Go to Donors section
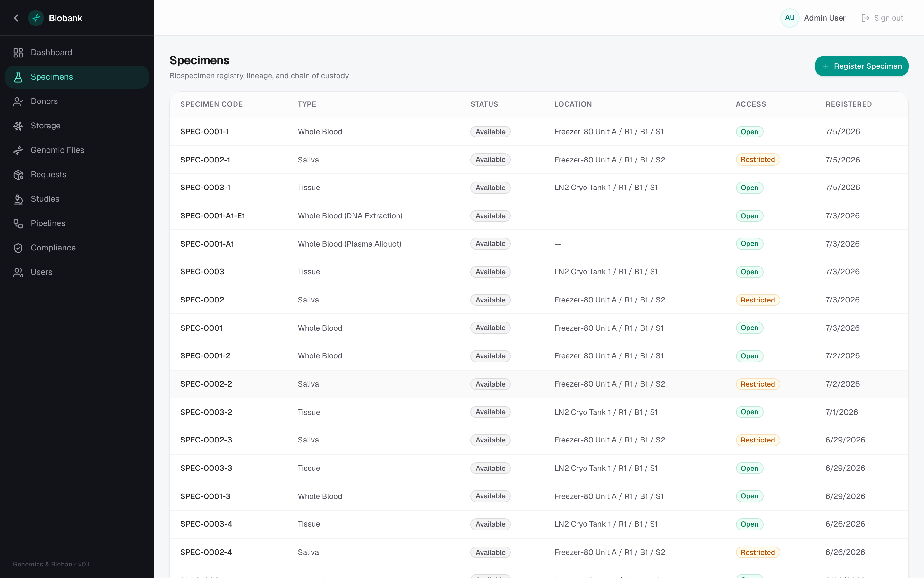This screenshot has width=924, height=578. 77,102
